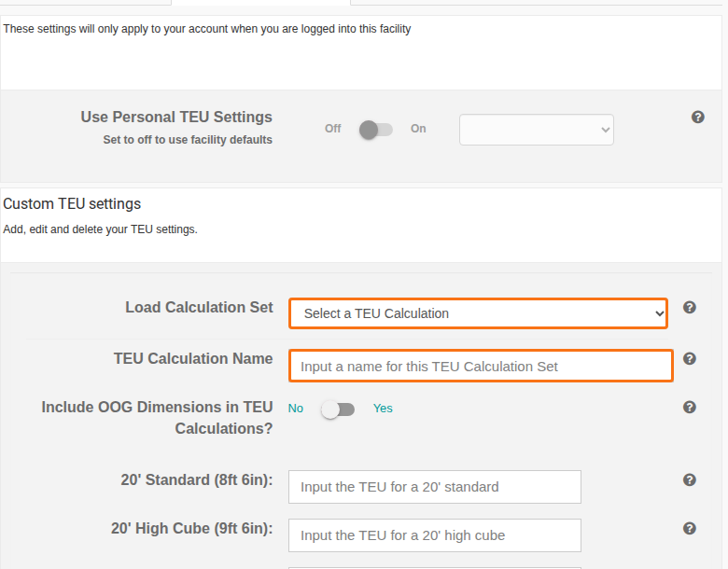728x569 pixels.
Task: Open help icon for Load Calculation Set
Action: pyautogui.click(x=690, y=307)
